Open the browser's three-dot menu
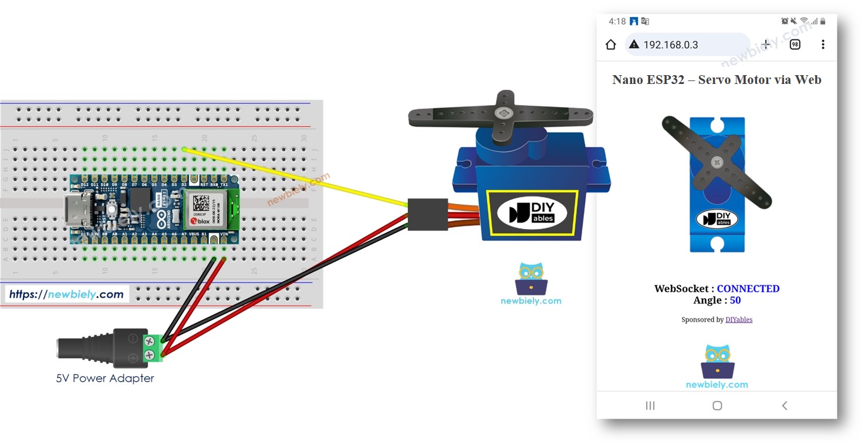868x448 pixels. point(823,44)
